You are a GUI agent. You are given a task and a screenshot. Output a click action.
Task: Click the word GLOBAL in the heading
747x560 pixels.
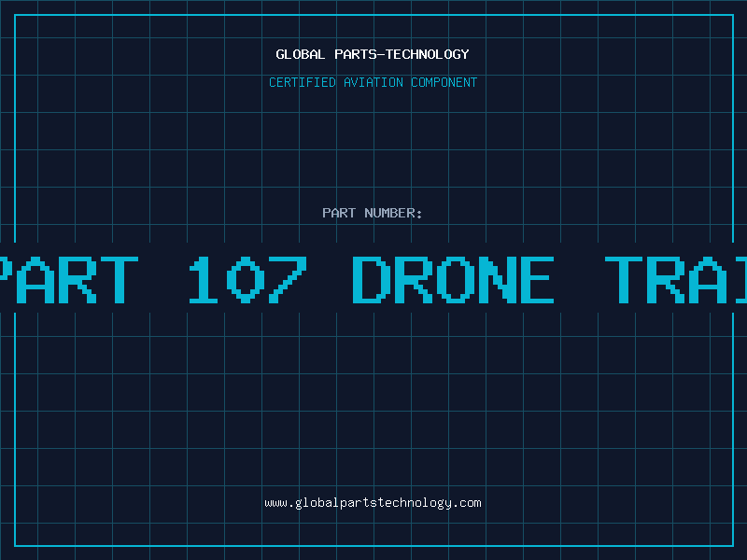coord(300,54)
